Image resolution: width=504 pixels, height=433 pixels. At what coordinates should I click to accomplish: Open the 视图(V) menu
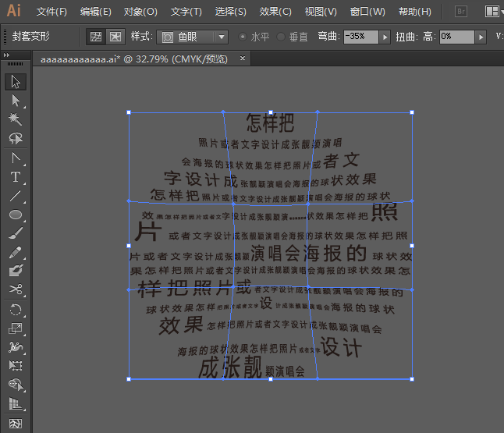(321, 12)
